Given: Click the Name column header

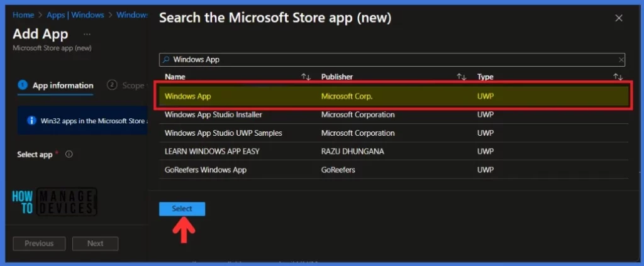Looking at the screenshot, I should [x=175, y=77].
